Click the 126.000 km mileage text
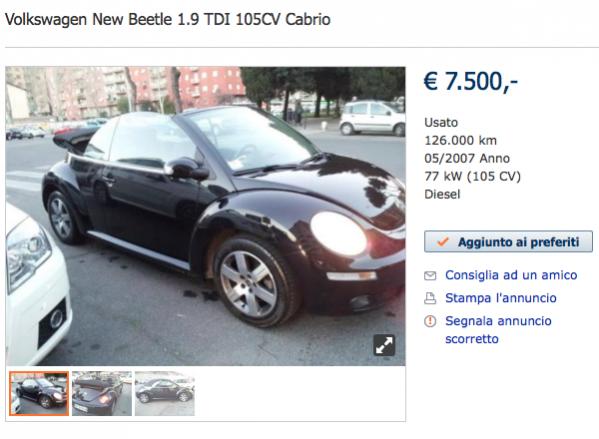599x439 pixels. click(460, 141)
